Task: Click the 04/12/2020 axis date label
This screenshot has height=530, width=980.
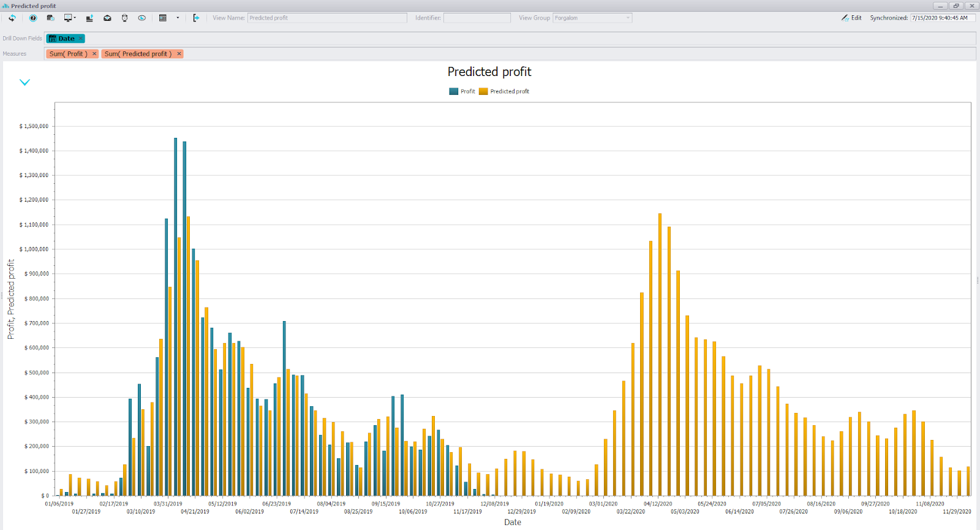Action: coord(658,504)
